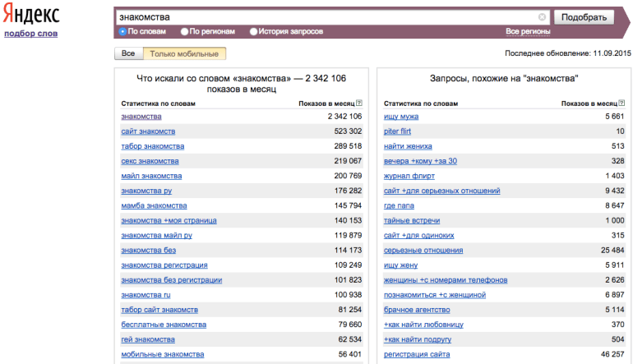
Task: Open the мамба знакомства link
Action: tap(154, 205)
